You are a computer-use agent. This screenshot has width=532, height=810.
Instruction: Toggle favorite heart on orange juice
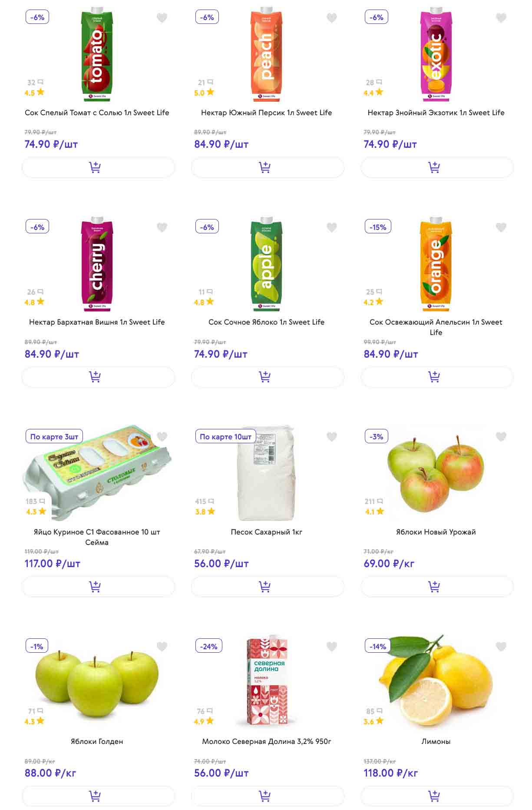(501, 227)
